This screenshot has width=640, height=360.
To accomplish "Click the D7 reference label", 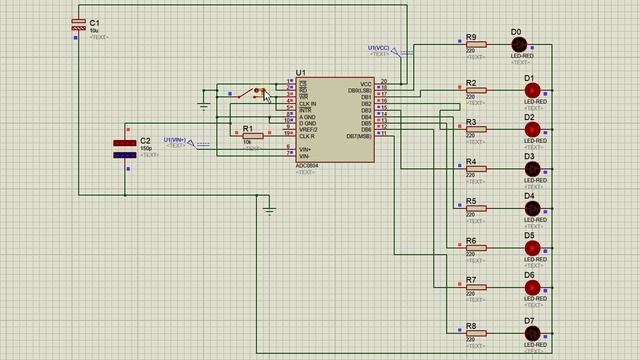I will (529, 321).
